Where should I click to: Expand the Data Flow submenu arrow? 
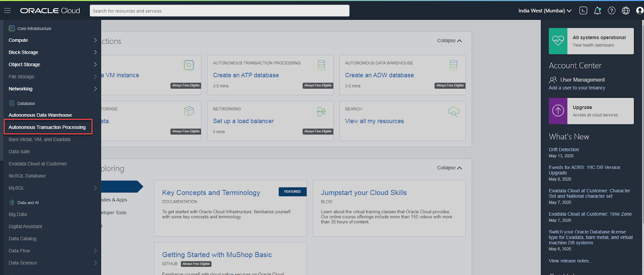coord(95,251)
